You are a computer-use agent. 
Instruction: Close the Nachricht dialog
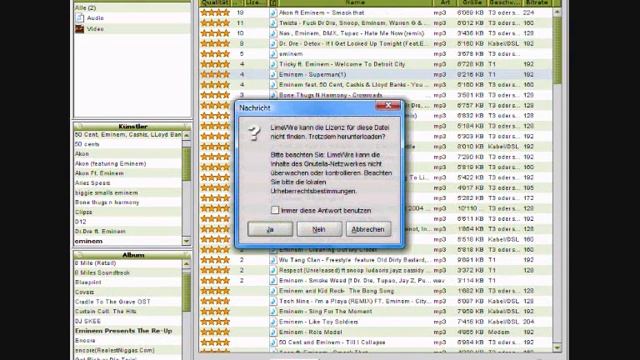point(388,106)
